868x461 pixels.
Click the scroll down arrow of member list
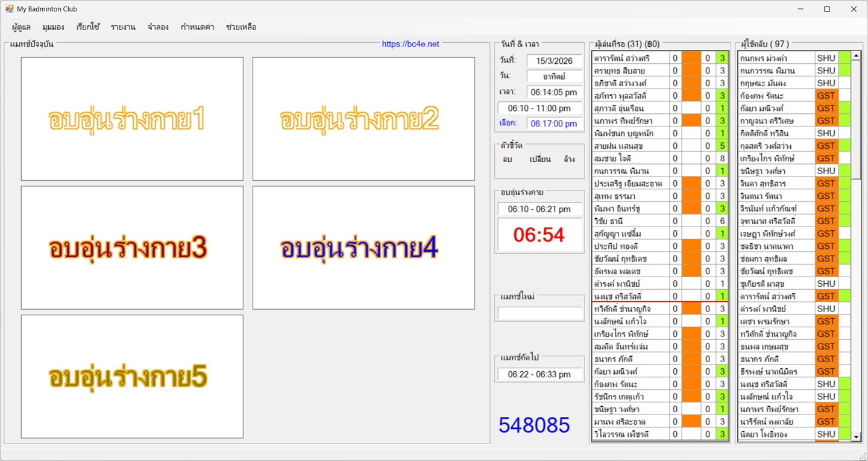856,436
